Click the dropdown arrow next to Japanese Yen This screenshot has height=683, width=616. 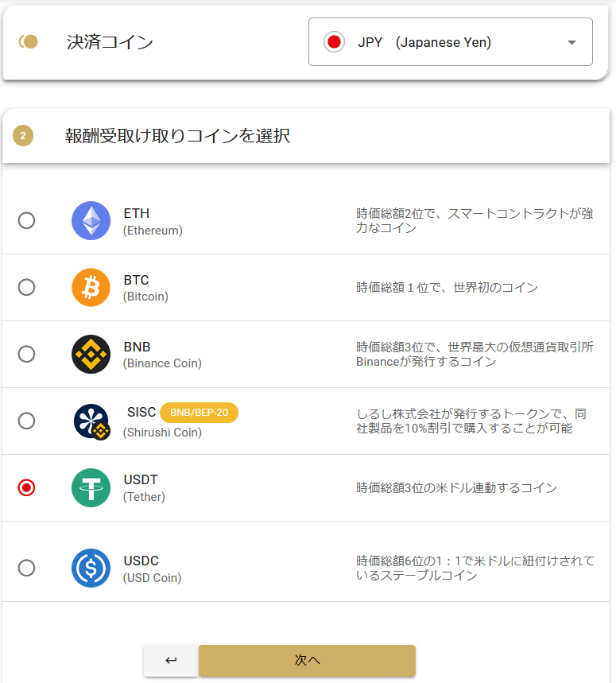click(572, 42)
